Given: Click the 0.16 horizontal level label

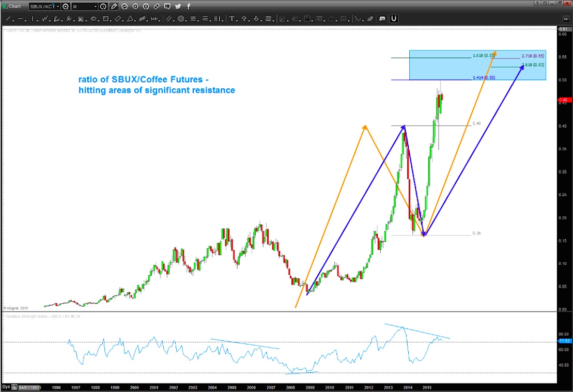Looking at the screenshot, I should coord(476,233).
